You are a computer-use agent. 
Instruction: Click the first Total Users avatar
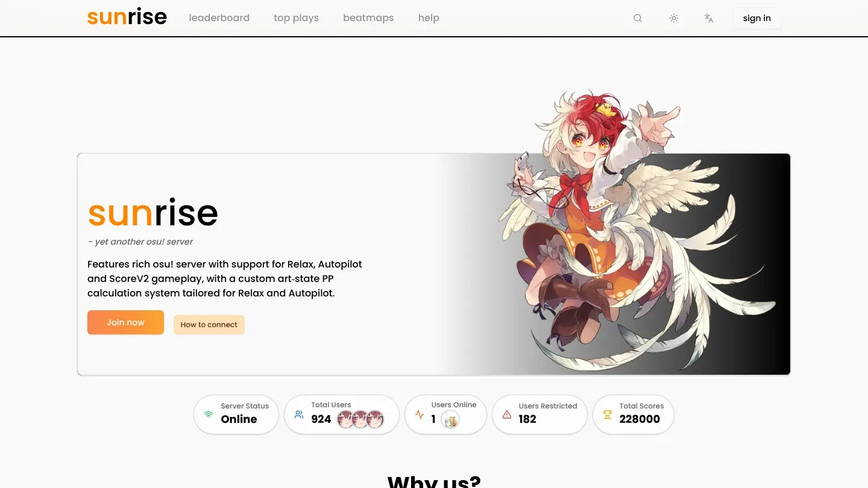pos(346,419)
